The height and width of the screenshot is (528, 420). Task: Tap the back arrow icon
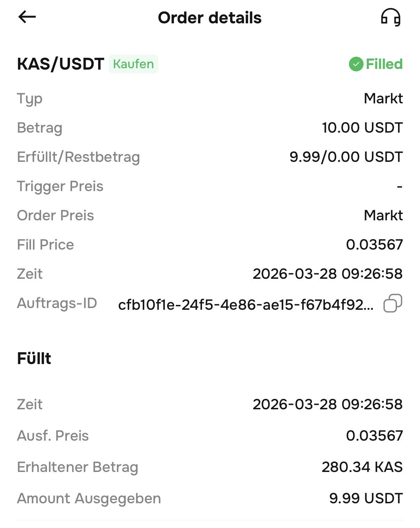(x=27, y=17)
